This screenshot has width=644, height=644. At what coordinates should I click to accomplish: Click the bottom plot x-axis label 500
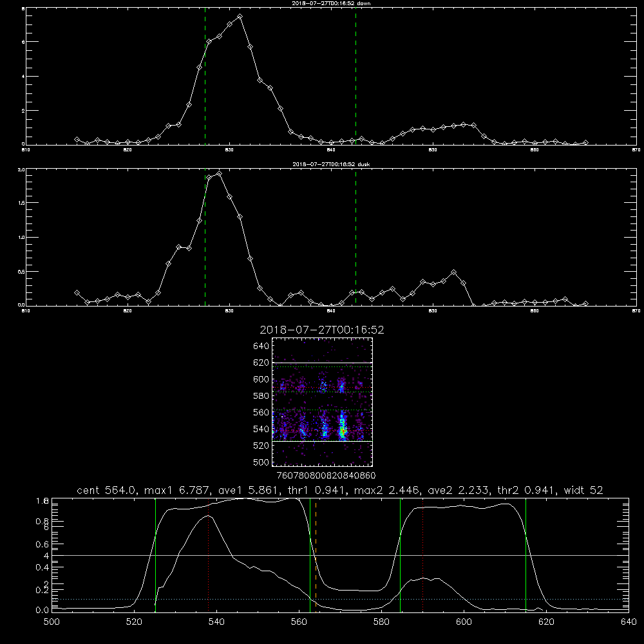pyautogui.click(x=52, y=622)
